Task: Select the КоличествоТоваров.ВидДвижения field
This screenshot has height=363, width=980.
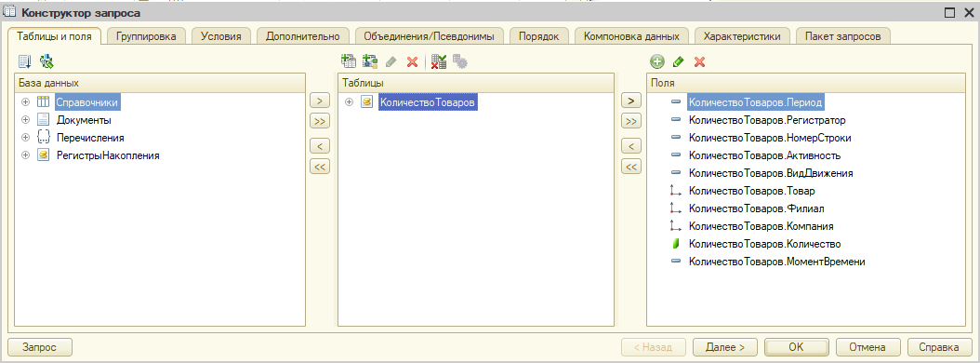Action: coord(771,173)
